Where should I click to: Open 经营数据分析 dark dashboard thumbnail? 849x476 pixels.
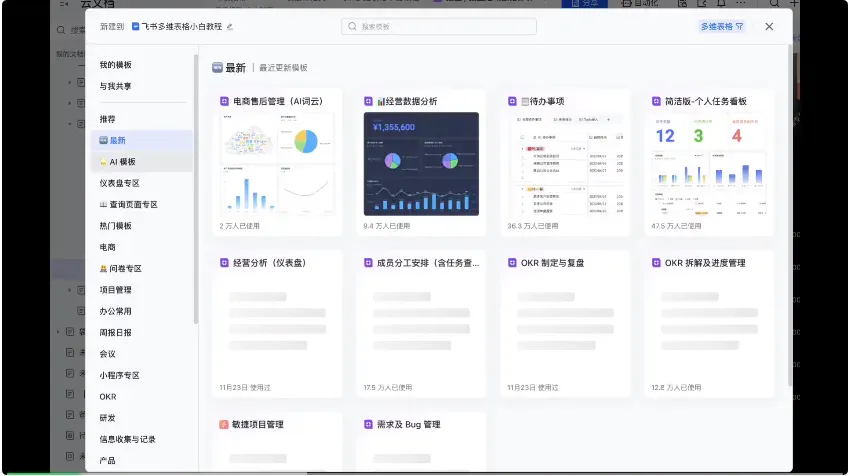pyautogui.click(x=421, y=164)
